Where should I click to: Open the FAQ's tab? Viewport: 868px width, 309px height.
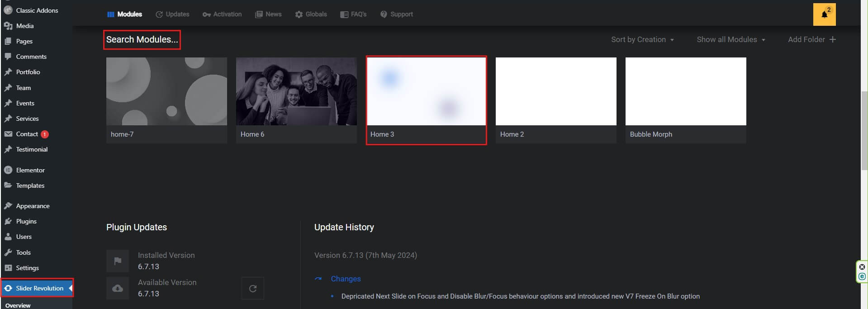pos(353,14)
